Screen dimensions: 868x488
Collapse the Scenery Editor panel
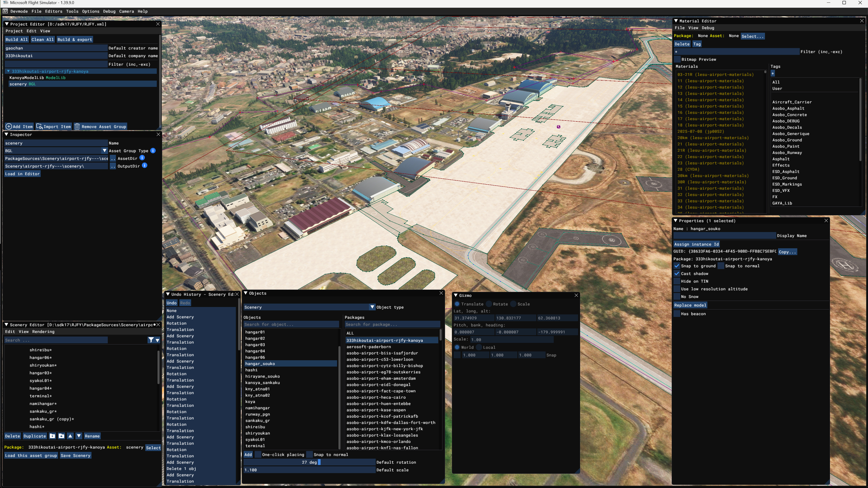6,325
